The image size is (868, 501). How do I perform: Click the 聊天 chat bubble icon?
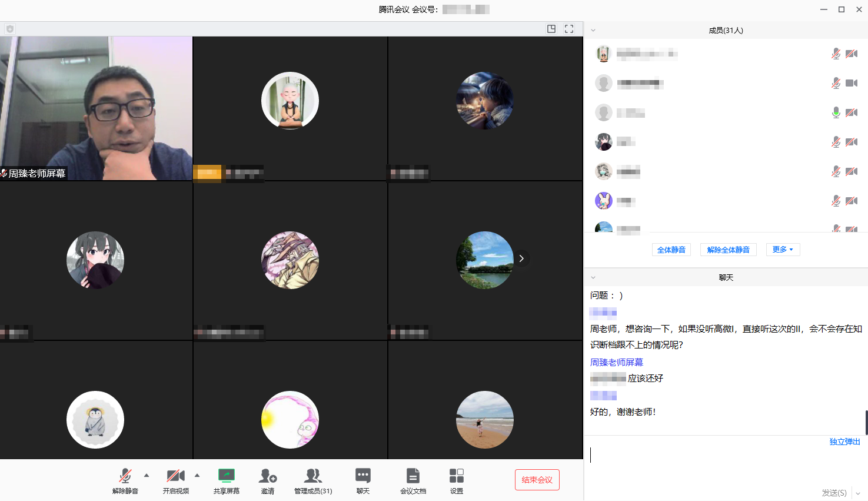click(x=363, y=475)
